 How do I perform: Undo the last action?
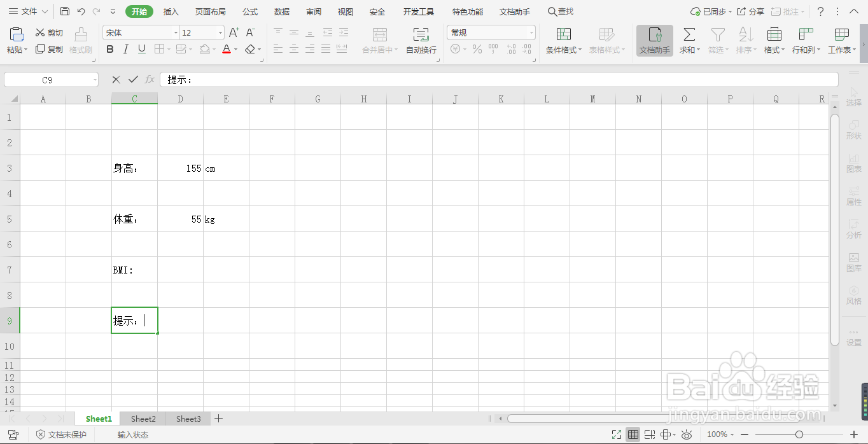(x=81, y=11)
